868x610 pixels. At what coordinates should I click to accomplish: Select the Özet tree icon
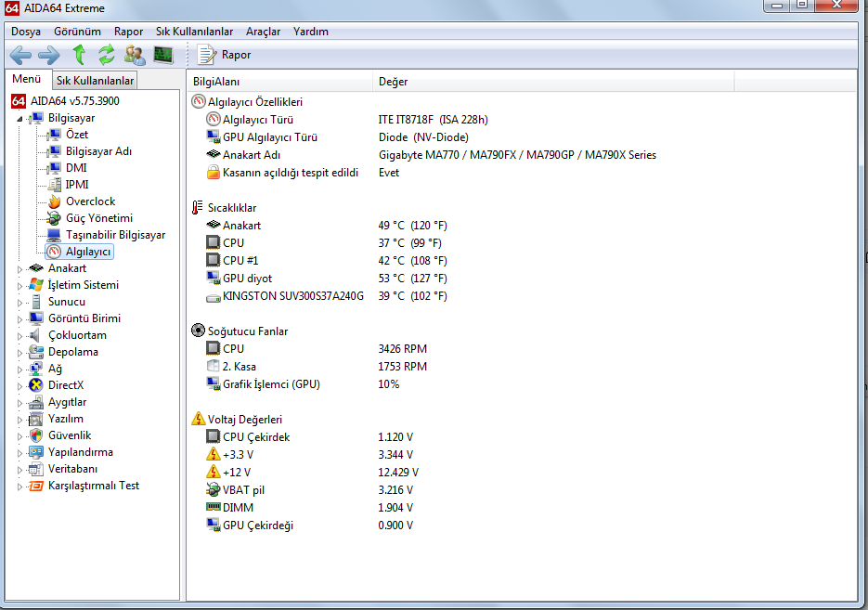click(x=54, y=135)
